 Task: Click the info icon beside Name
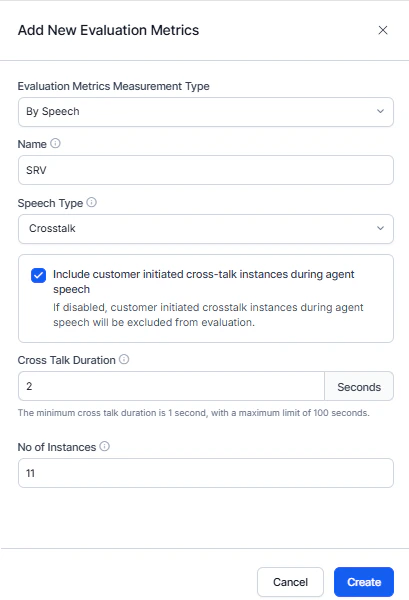[55, 143]
